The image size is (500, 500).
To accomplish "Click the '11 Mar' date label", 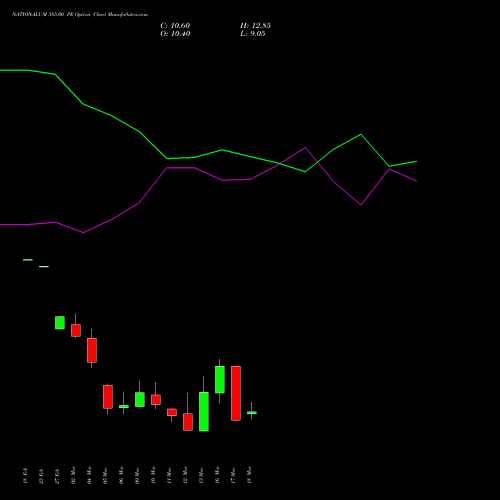I will tap(169, 475).
